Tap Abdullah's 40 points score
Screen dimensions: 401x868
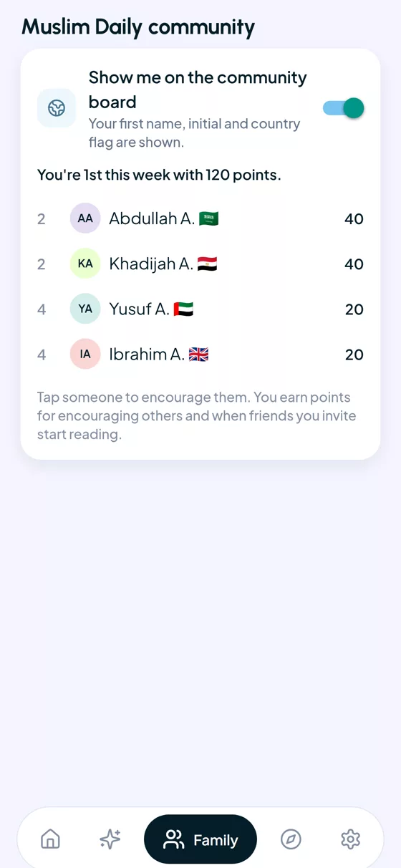pyautogui.click(x=354, y=218)
